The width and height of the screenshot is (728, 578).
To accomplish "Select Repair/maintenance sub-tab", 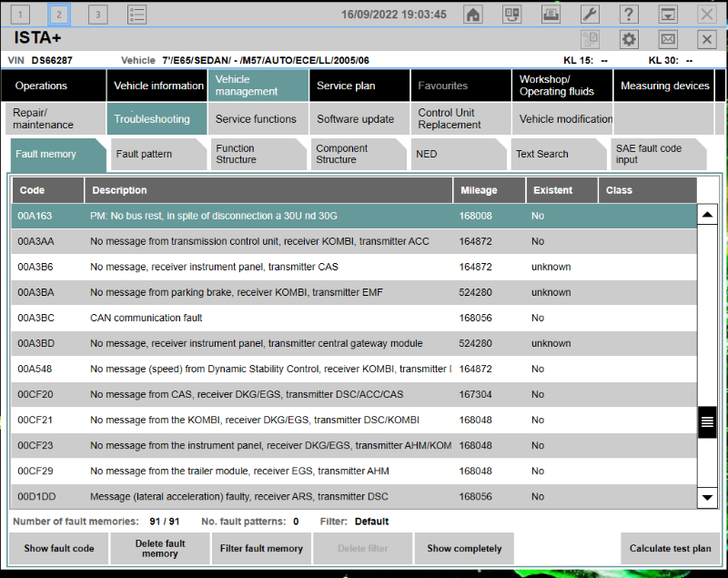I will (56, 119).
